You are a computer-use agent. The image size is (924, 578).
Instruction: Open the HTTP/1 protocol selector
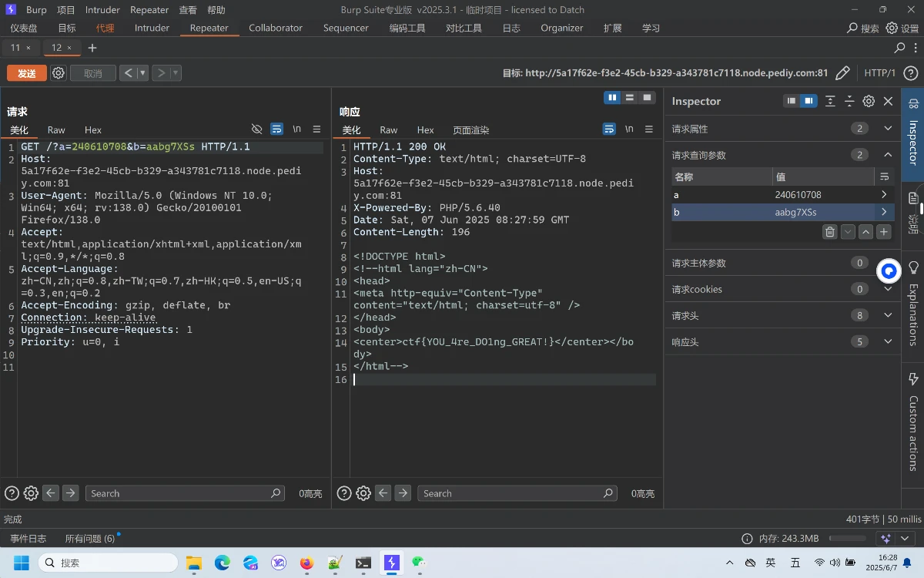(x=880, y=73)
